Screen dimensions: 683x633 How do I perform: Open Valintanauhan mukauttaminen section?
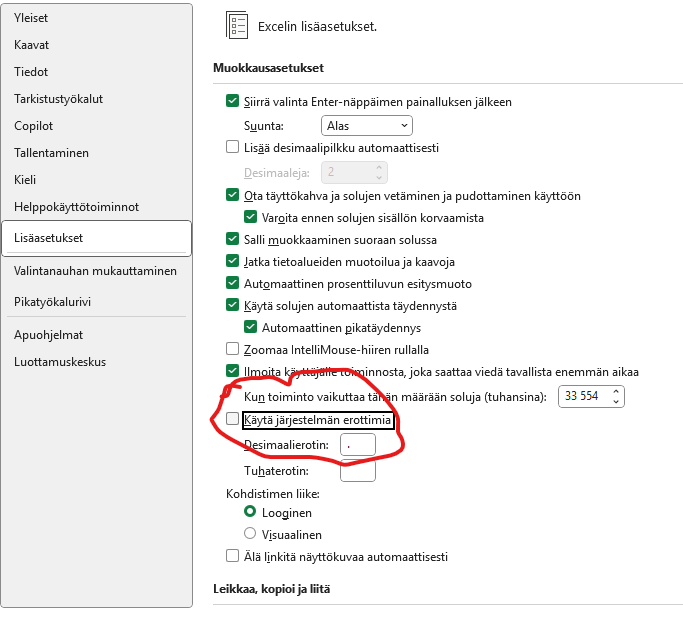click(x=96, y=271)
